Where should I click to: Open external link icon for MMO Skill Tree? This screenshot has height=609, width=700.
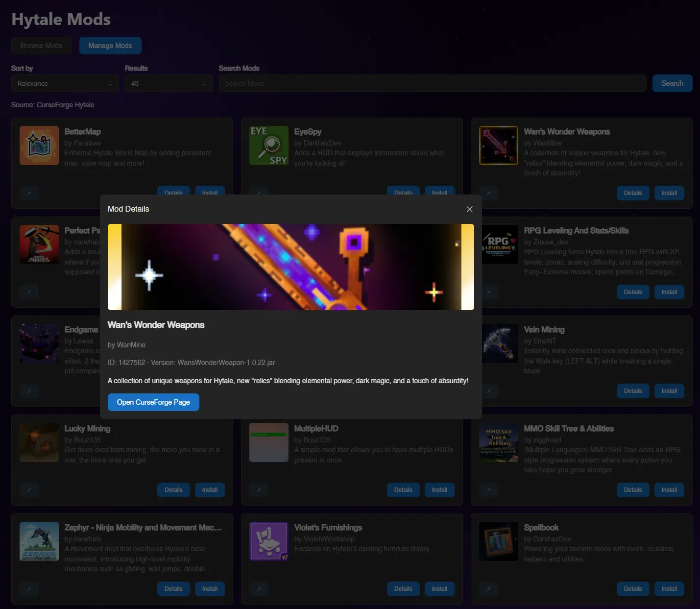pyautogui.click(x=488, y=490)
